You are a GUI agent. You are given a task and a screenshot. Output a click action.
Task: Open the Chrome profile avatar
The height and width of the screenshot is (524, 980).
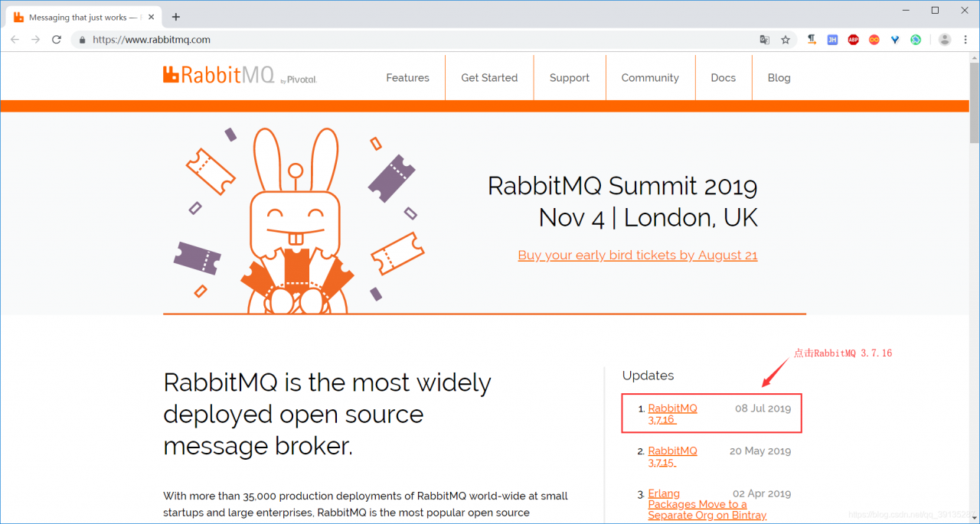tap(945, 40)
